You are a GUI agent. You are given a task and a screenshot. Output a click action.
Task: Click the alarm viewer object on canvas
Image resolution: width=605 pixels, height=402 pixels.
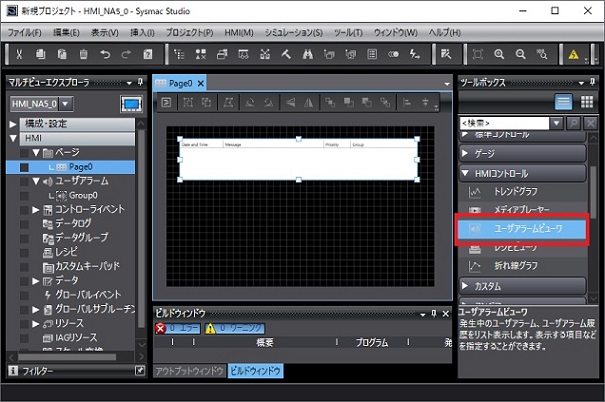[x=299, y=159]
